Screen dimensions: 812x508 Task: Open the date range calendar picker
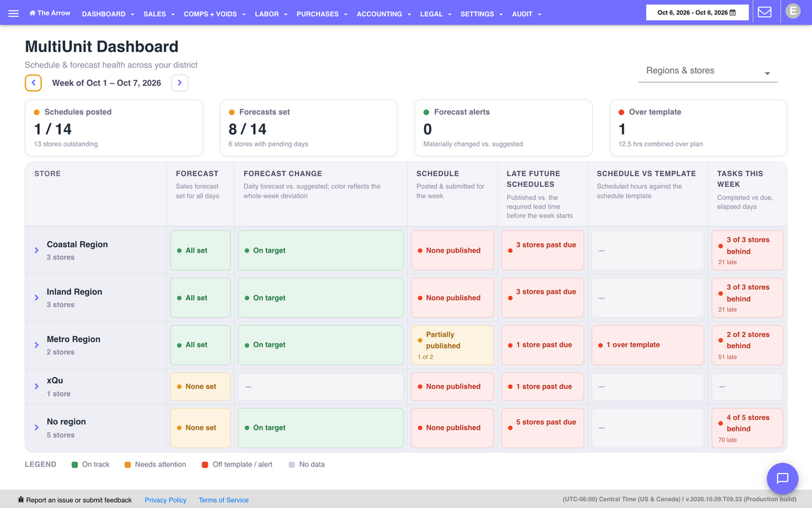(x=697, y=12)
